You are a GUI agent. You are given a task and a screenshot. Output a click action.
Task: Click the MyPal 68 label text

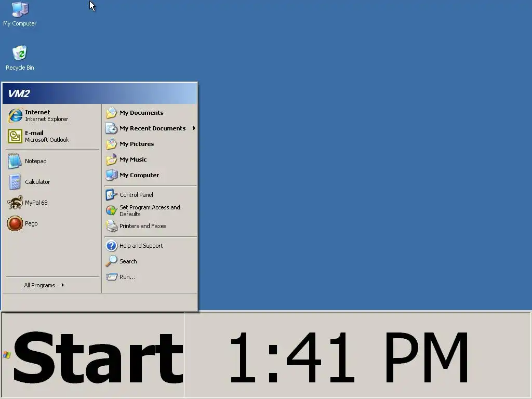click(x=36, y=203)
